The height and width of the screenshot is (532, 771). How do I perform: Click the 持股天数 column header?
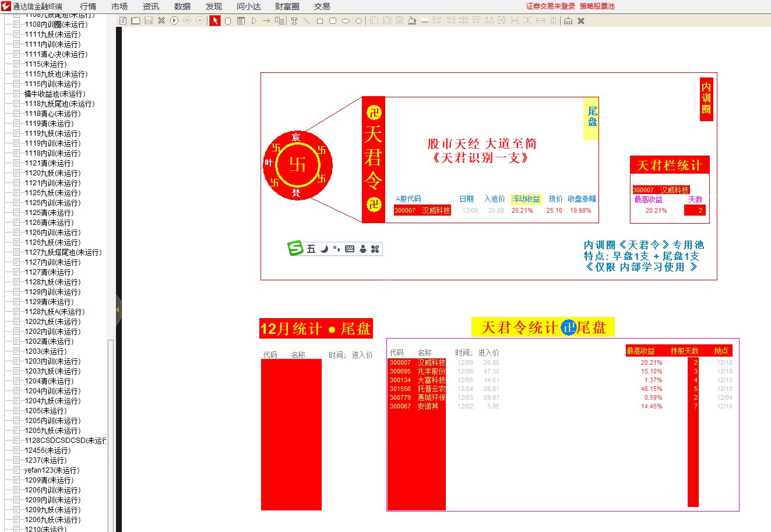click(x=684, y=351)
